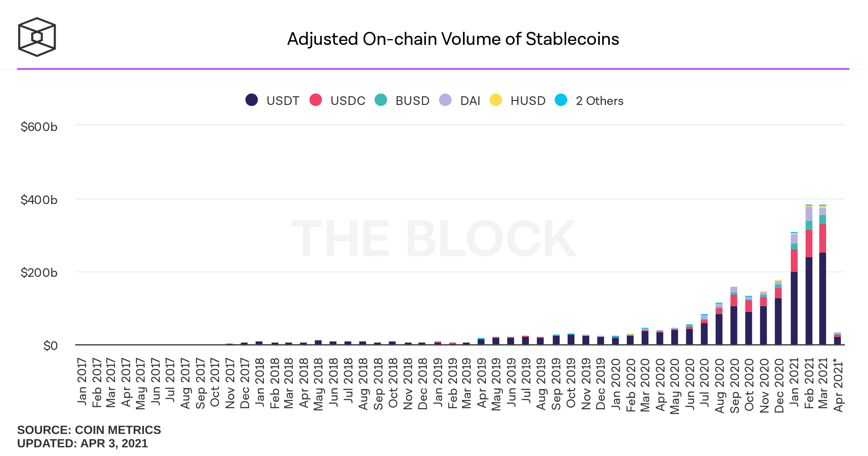This screenshot has width=868, height=456.
Task: Click the HUSD yellow legend dot
Action: [496, 100]
